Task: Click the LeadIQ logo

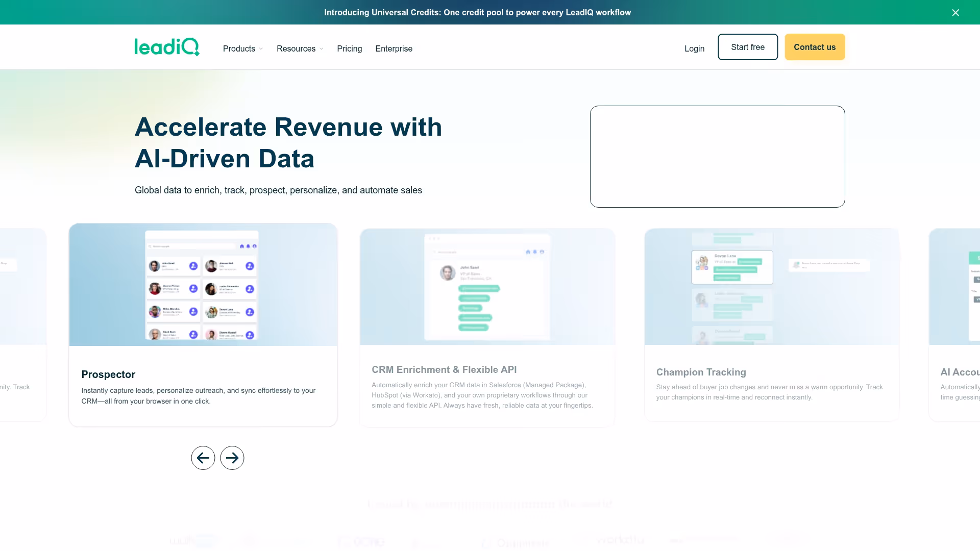Action: pyautogui.click(x=166, y=47)
